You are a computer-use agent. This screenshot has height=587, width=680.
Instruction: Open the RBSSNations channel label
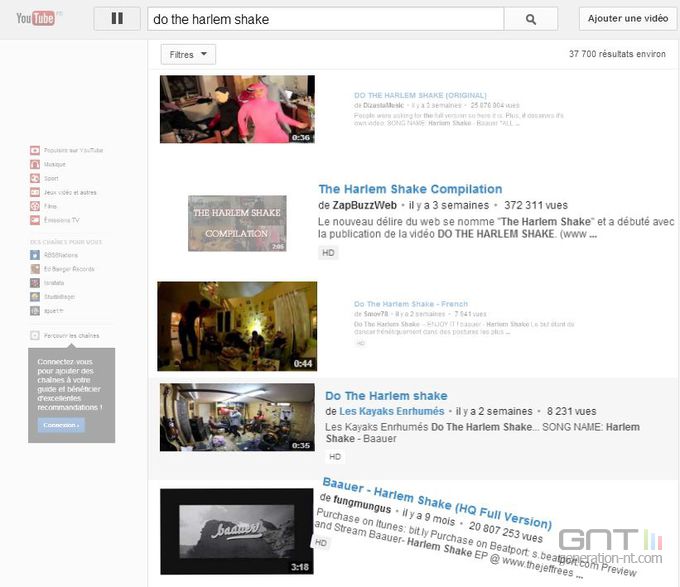coord(61,255)
